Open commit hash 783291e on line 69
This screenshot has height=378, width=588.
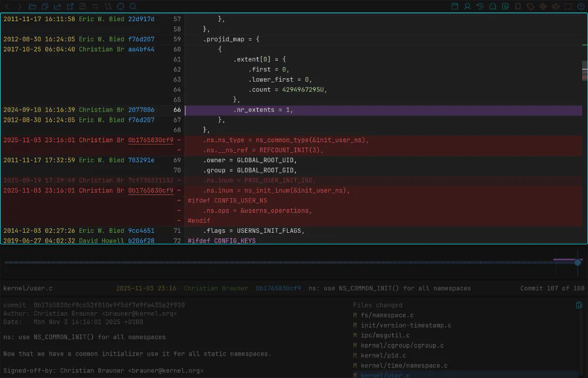pos(141,160)
